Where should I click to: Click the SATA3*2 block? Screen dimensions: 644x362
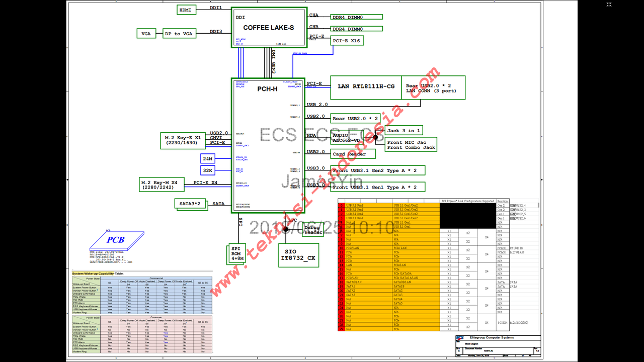pyautogui.click(x=190, y=204)
